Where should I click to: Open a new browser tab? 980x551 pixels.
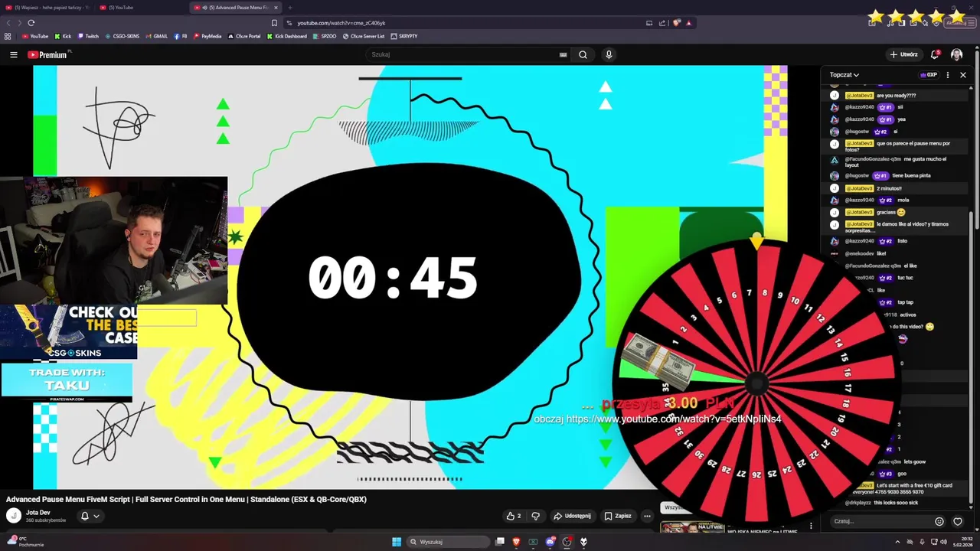pos(289,8)
